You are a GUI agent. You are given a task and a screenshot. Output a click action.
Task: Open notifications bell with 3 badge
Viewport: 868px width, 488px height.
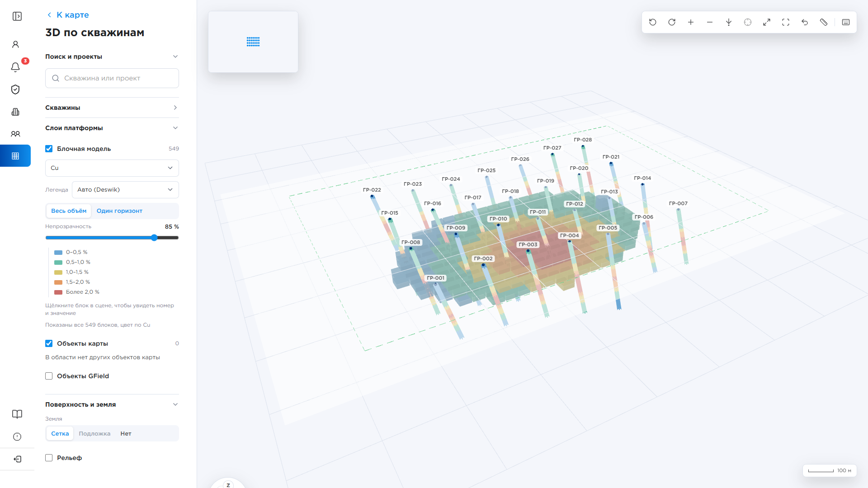tap(15, 67)
